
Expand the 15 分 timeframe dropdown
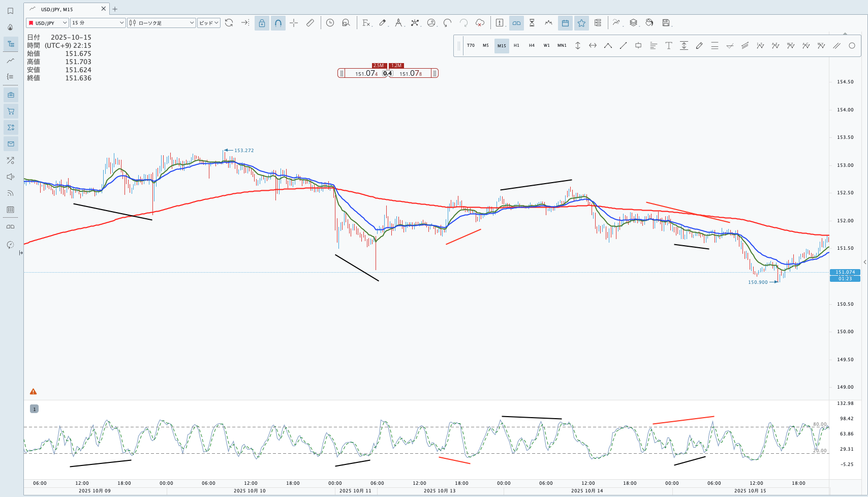(x=98, y=23)
